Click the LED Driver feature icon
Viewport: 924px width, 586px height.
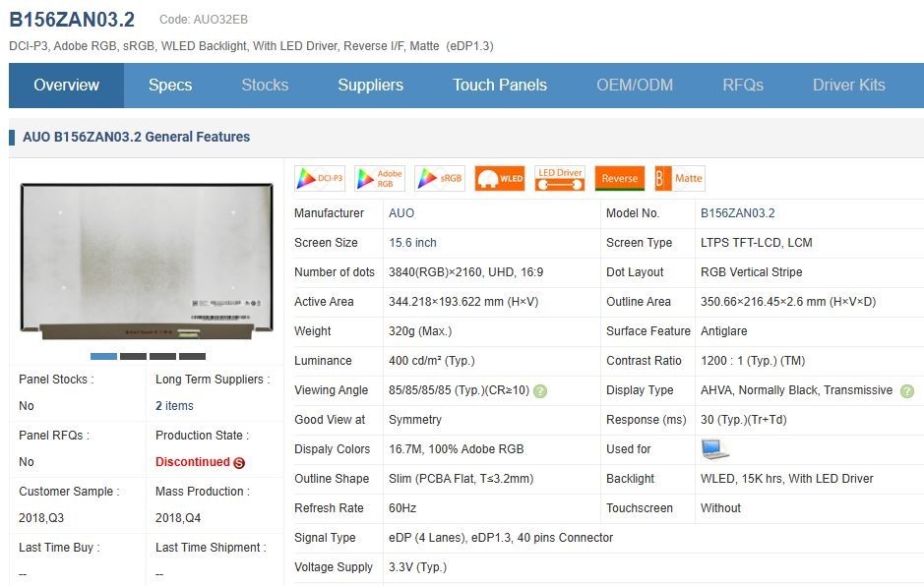tap(560, 178)
